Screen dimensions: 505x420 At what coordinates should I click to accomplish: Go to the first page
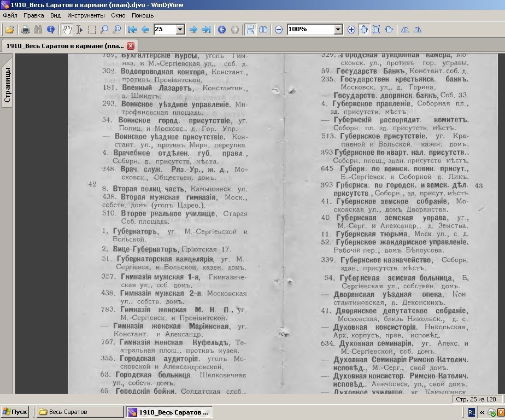tap(132, 30)
